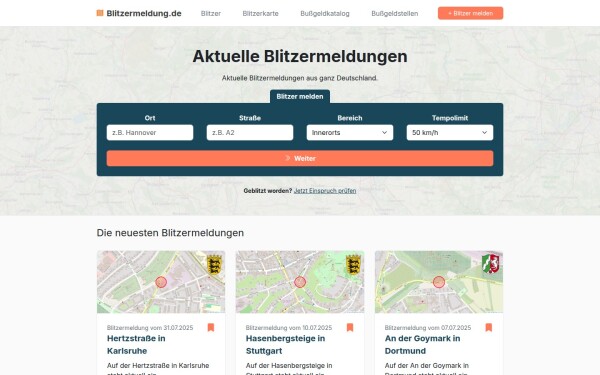
Task: Open the Stuttgart map thumbnail
Action: (300, 282)
